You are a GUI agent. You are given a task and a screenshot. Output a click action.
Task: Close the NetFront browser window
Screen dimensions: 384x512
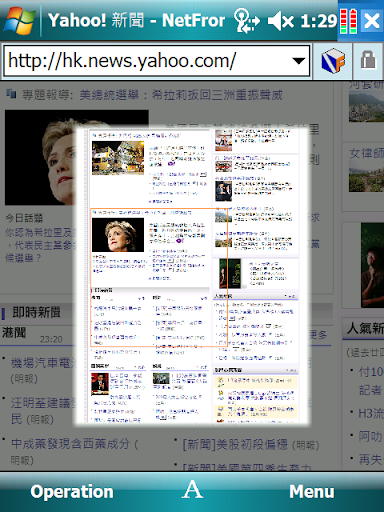[x=372, y=21]
